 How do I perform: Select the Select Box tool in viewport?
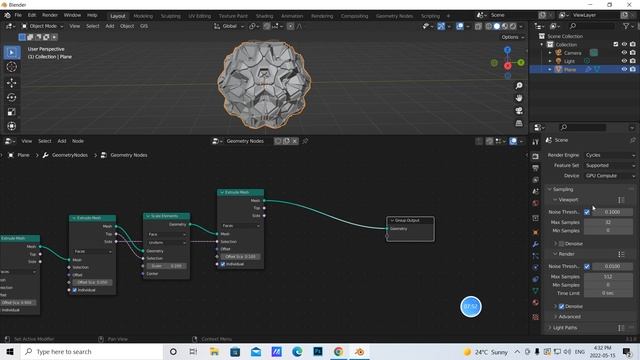click(x=11, y=53)
